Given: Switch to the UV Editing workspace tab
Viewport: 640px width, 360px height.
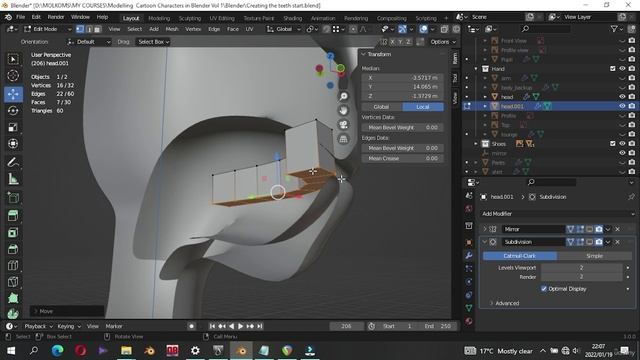Looking at the screenshot, I should pos(222,18).
